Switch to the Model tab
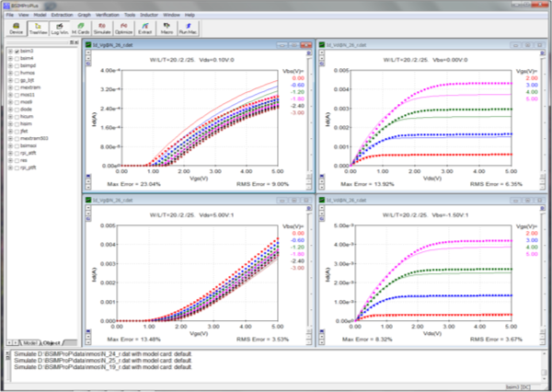 click(x=29, y=342)
